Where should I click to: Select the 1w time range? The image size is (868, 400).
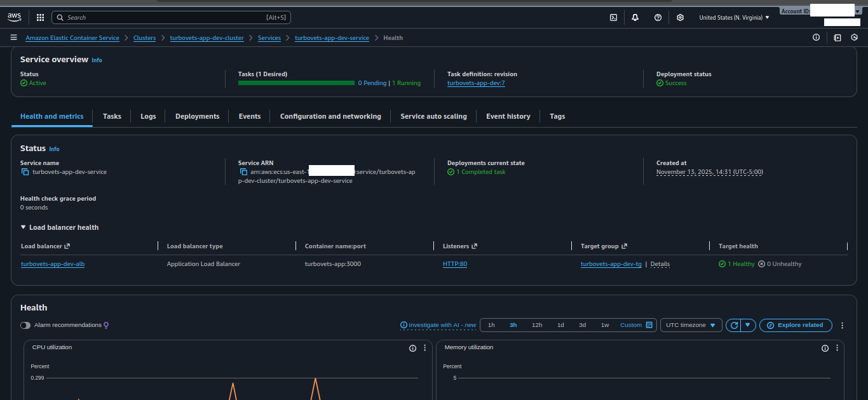pos(604,325)
